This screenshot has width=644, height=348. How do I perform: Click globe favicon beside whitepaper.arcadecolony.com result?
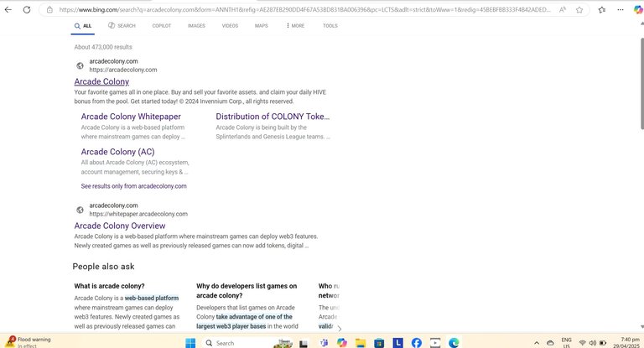[80, 210]
